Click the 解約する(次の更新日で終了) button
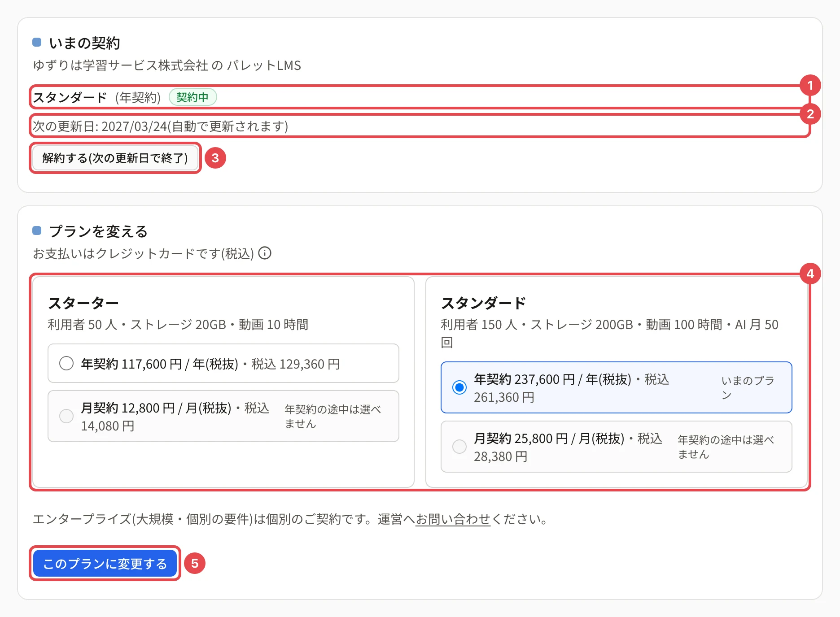Image resolution: width=840 pixels, height=617 pixels. coord(115,158)
